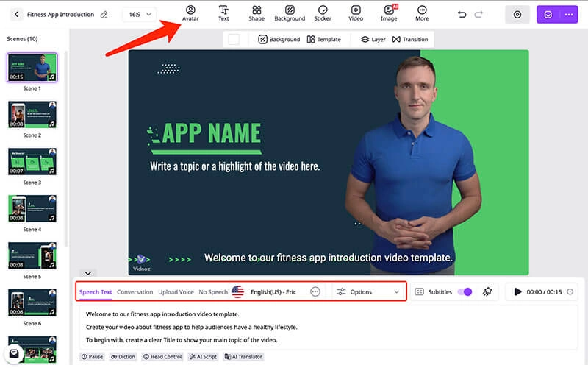
Task: Click the preview eye button
Action: 518,14
